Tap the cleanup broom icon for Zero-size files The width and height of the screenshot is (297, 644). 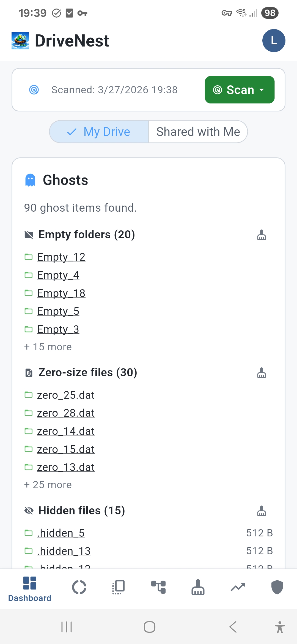(x=261, y=373)
